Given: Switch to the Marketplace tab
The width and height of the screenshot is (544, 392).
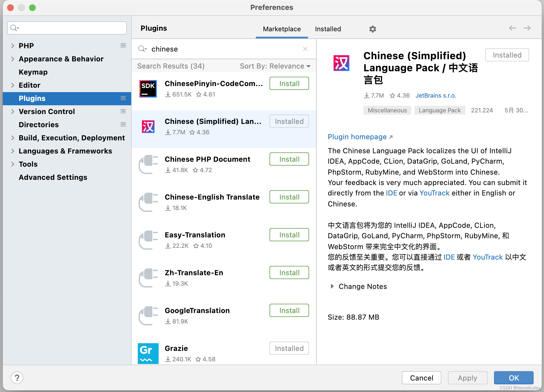Looking at the screenshot, I should (282, 29).
